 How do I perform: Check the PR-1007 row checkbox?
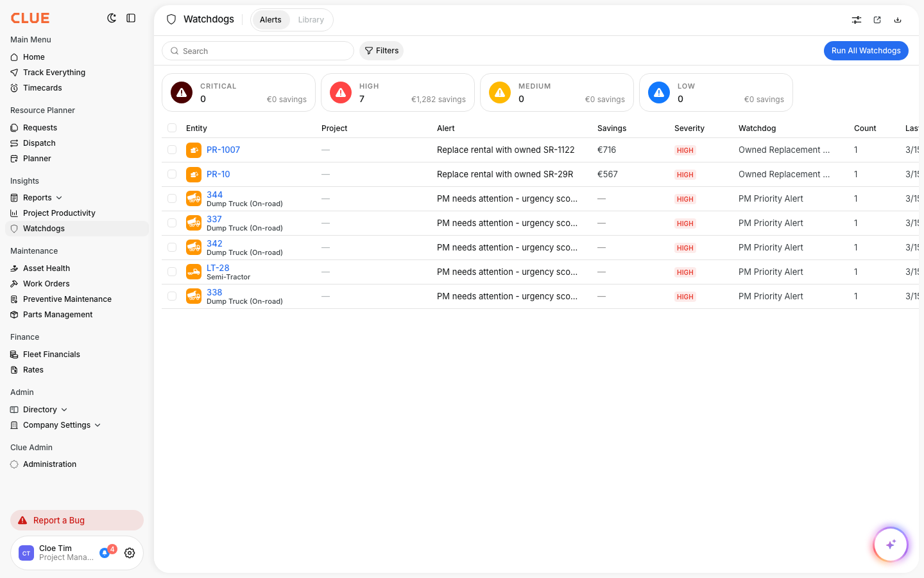172,150
